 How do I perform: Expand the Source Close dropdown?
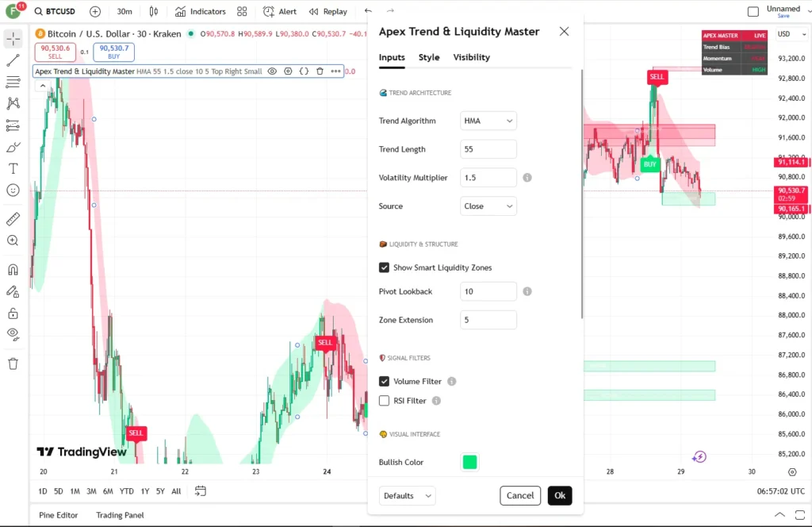(x=488, y=206)
